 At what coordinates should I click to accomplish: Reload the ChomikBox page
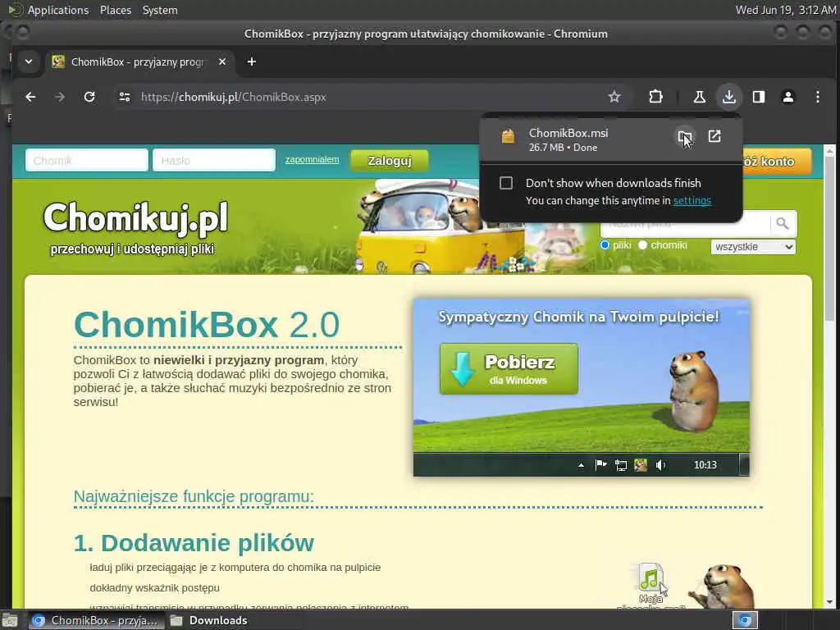coord(89,97)
